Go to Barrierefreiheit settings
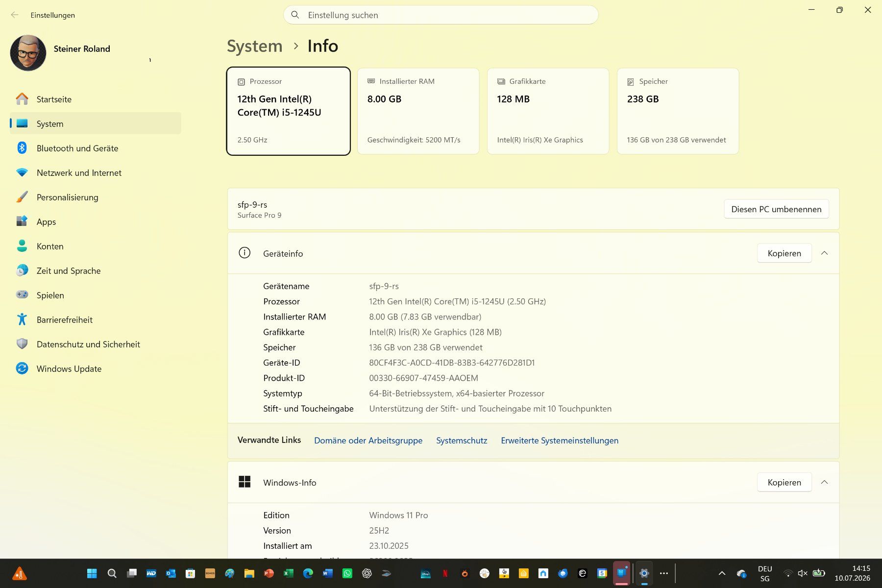 (x=96, y=319)
